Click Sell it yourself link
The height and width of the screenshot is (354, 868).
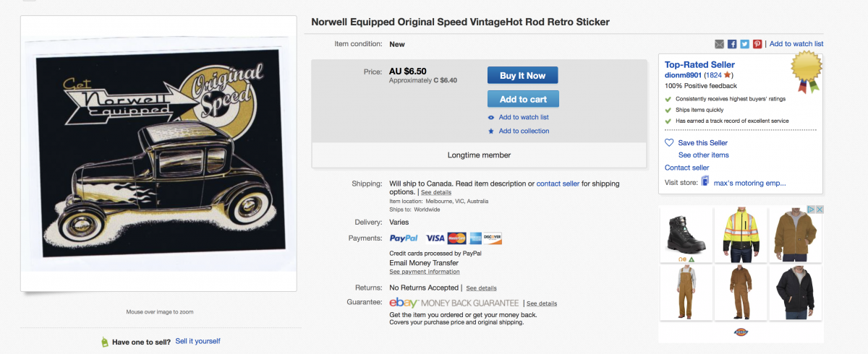197,341
